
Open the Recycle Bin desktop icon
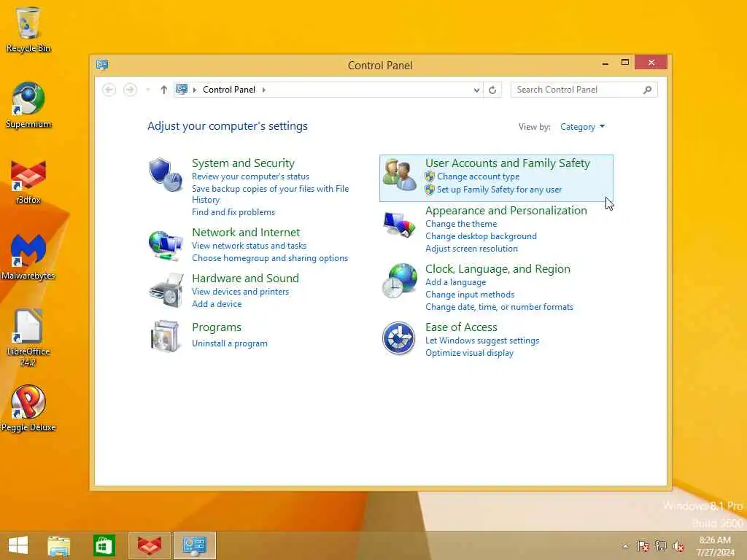[28, 29]
